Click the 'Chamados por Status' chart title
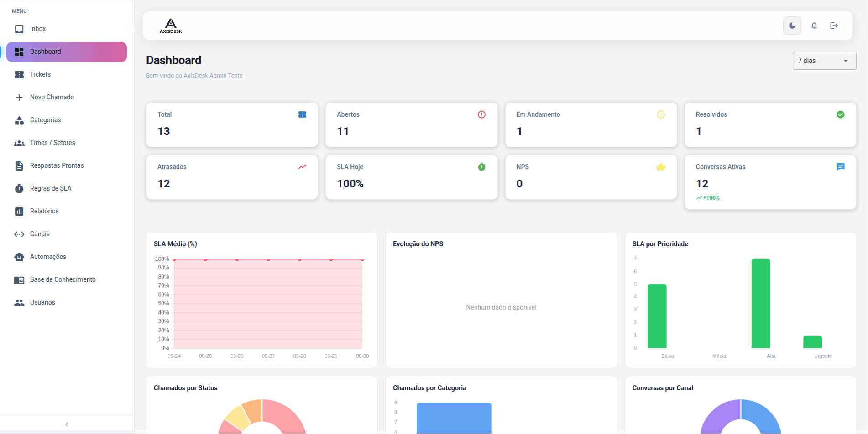The image size is (868, 434). tap(185, 388)
